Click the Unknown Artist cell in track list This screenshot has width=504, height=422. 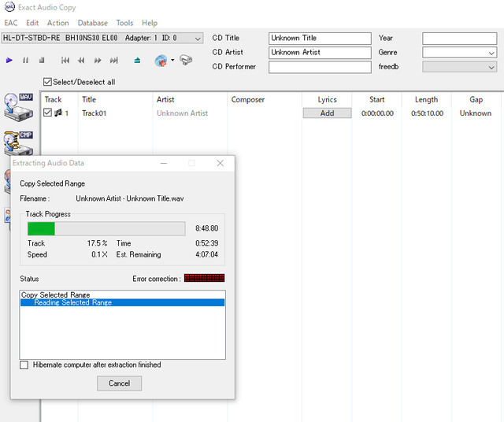[182, 113]
